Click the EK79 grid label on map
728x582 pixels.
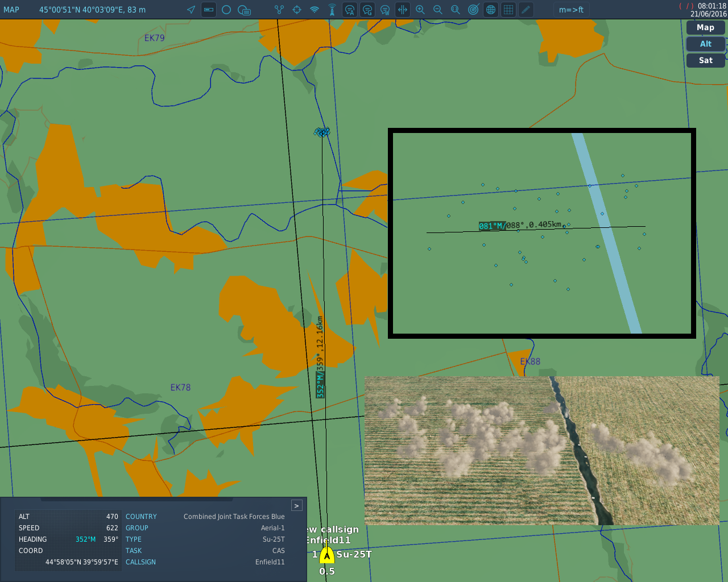tap(154, 38)
